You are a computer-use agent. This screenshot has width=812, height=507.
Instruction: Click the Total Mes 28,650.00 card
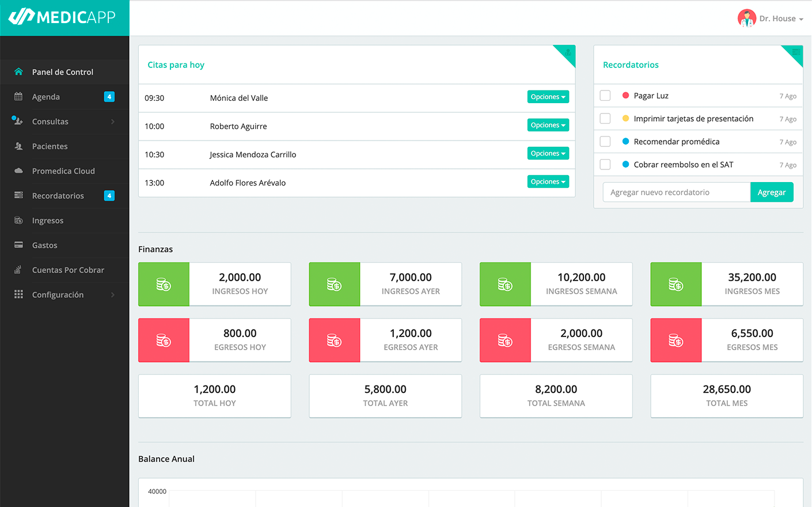point(727,396)
